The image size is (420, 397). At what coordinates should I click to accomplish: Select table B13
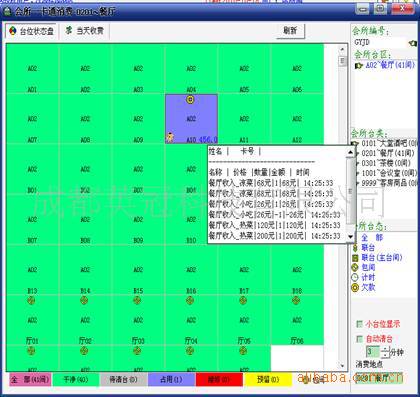(32, 270)
